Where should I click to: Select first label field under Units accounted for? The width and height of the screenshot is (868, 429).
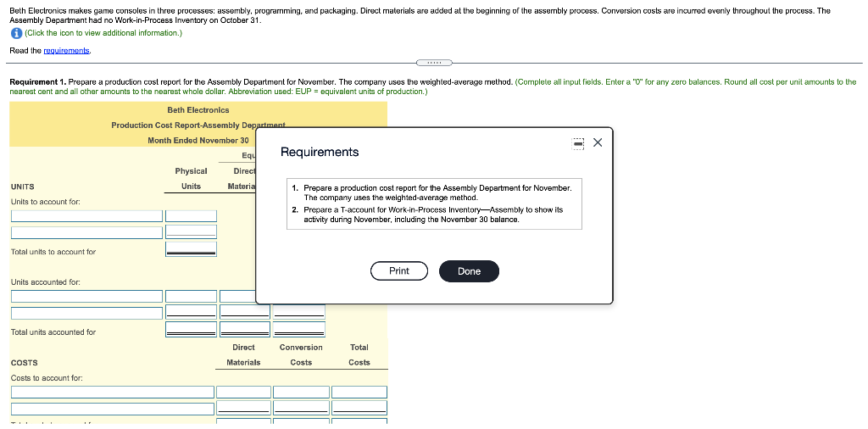pyautogui.click(x=87, y=296)
